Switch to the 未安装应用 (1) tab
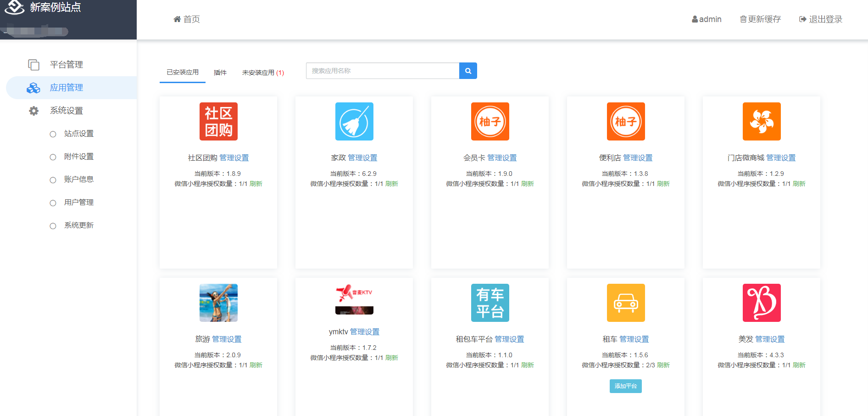868x416 pixels. point(263,73)
